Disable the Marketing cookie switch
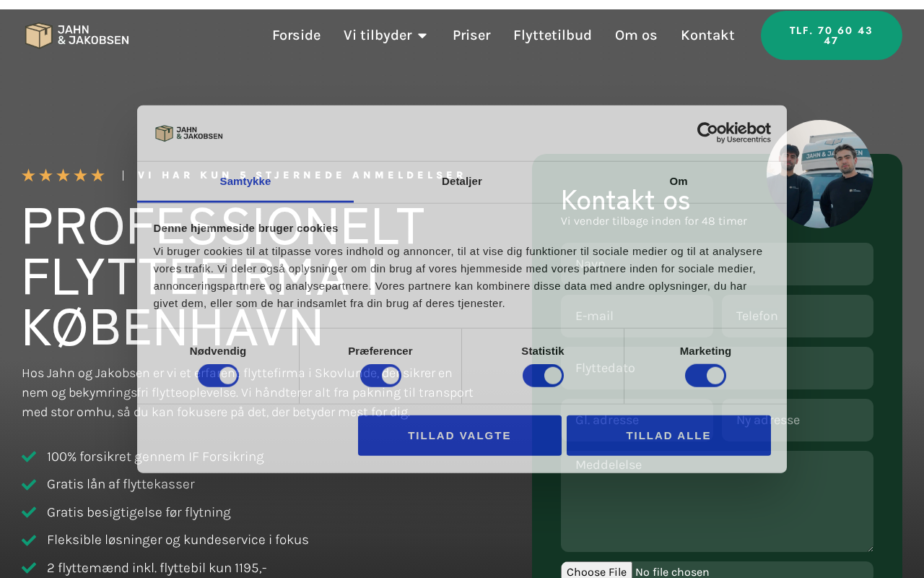The image size is (924, 578). pos(705,376)
